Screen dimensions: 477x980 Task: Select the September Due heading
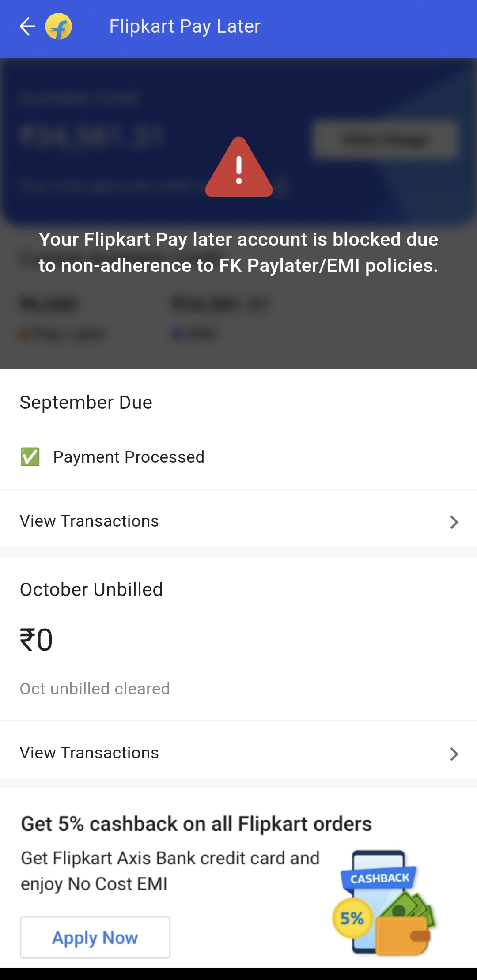86,403
